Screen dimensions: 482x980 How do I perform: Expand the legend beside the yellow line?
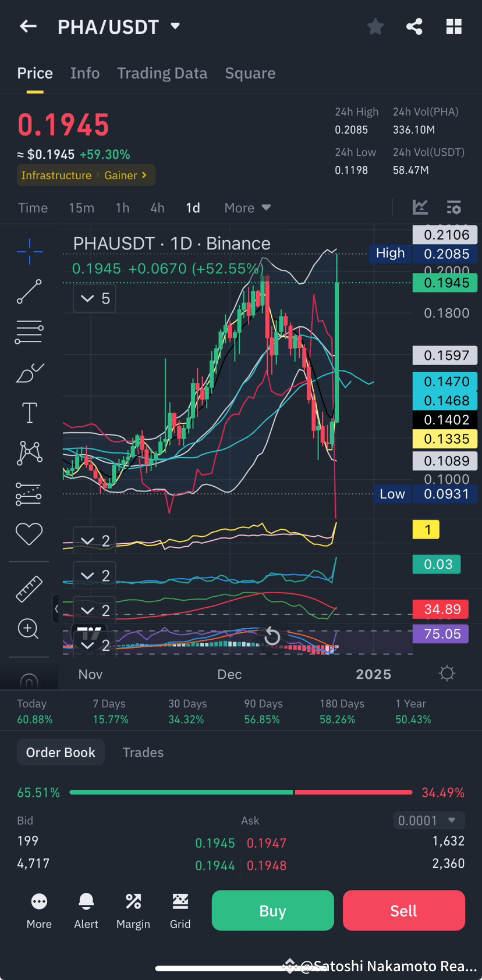[x=95, y=541]
